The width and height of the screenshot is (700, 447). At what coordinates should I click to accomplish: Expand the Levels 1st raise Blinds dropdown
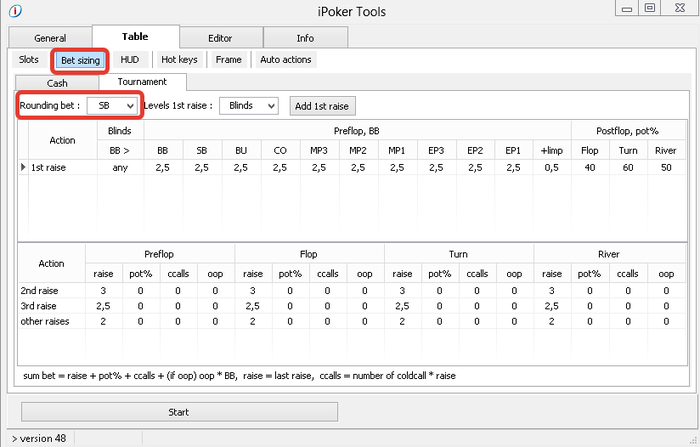[x=249, y=106]
